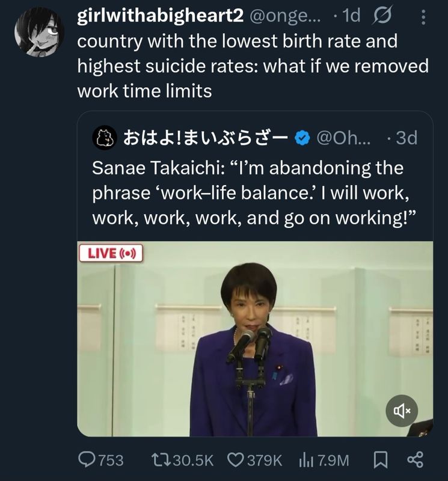Image resolution: width=448 pixels, height=481 pixels.
Task: Open the quoted tweet's 3d timestamp
Action: 407,139
